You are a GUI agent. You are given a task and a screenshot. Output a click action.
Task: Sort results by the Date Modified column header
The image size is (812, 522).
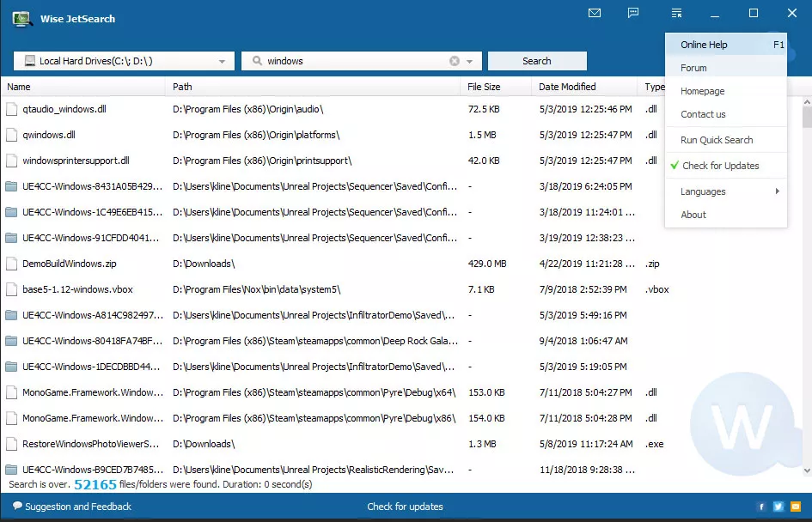tap(584, 87)
